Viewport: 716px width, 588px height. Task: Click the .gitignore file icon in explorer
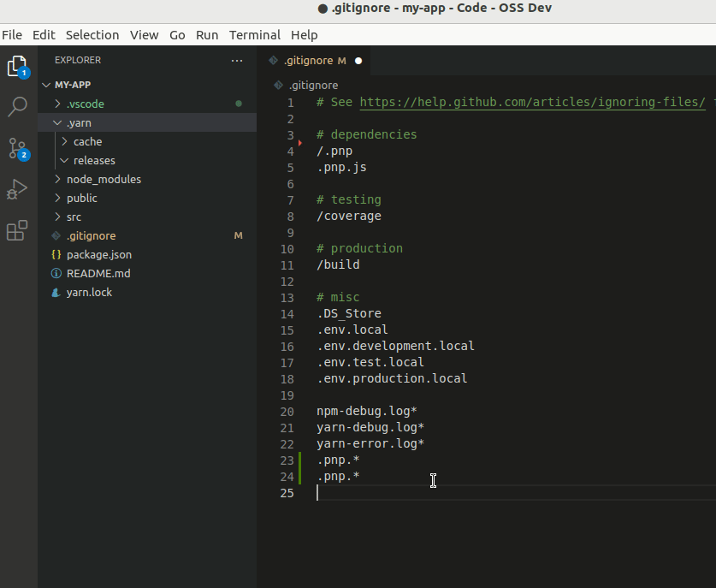pyautogui.click(x=56, y=235)
